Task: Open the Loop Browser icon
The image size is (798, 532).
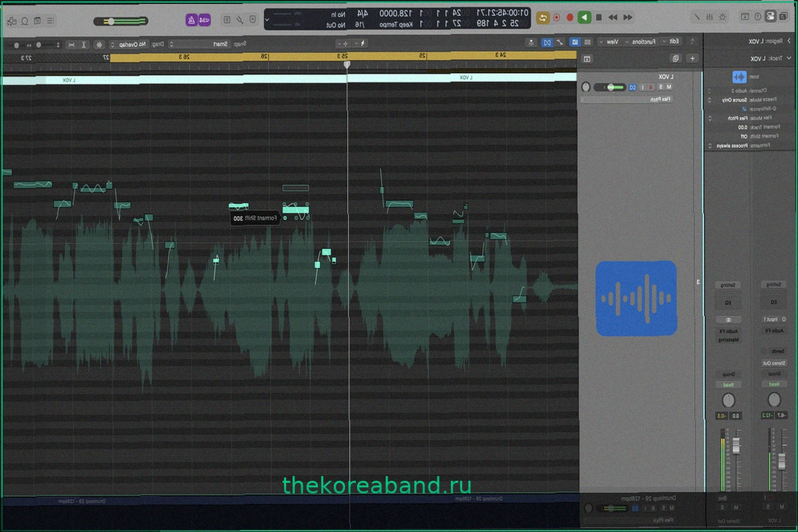Action: pyautogui.click(x=25, y=21)
